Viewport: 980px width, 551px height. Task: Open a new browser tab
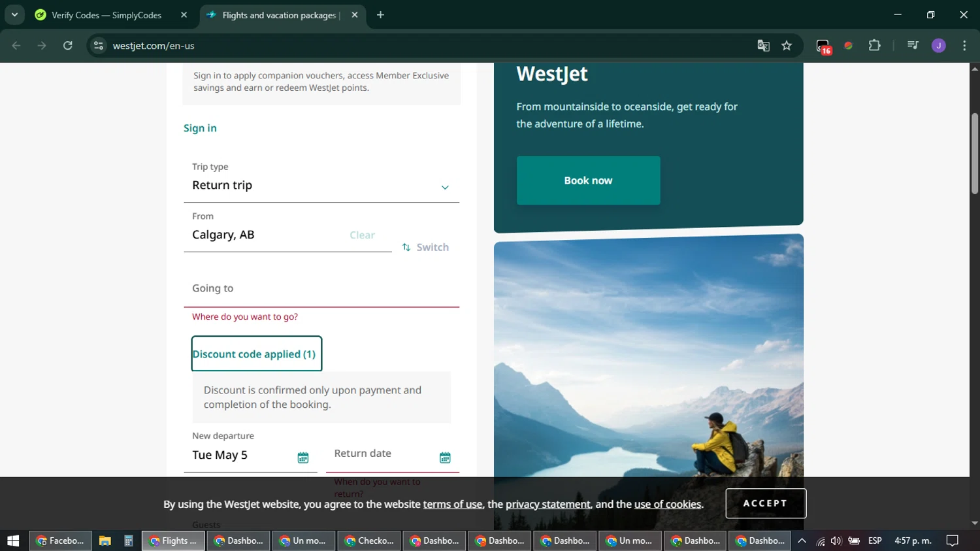pos(380,15)
